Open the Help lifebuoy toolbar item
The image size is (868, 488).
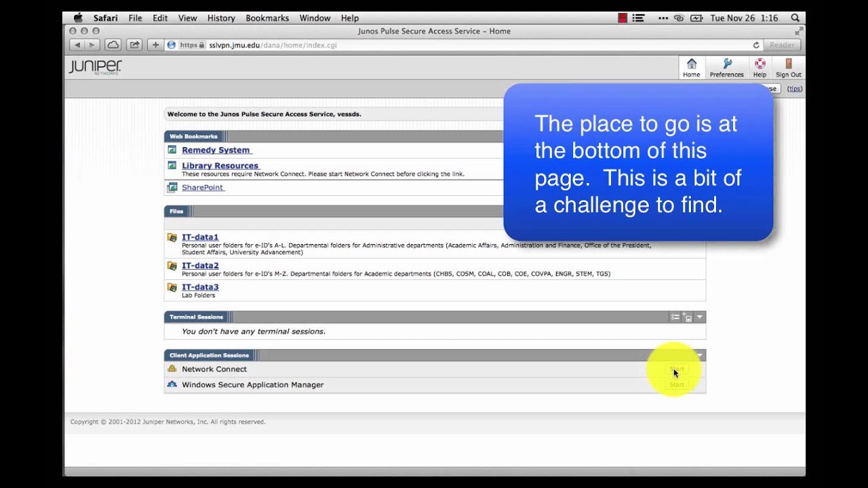click(759, 68)
